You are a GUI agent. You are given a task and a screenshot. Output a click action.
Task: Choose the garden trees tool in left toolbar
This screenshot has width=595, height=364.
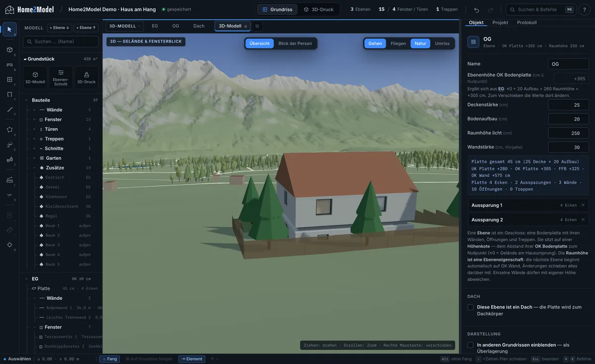pyautogui.click(x=9, y=159)
